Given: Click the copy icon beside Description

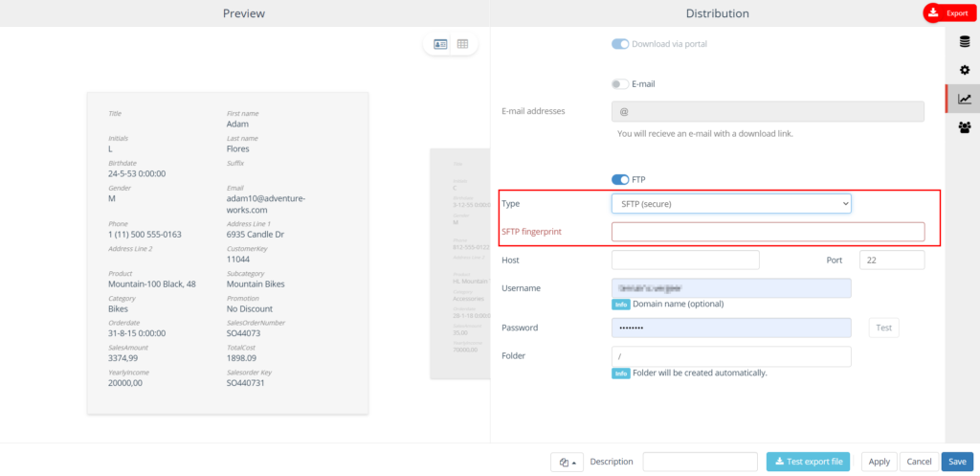Looking at the screenshot, I should click(x=567, y=462).
